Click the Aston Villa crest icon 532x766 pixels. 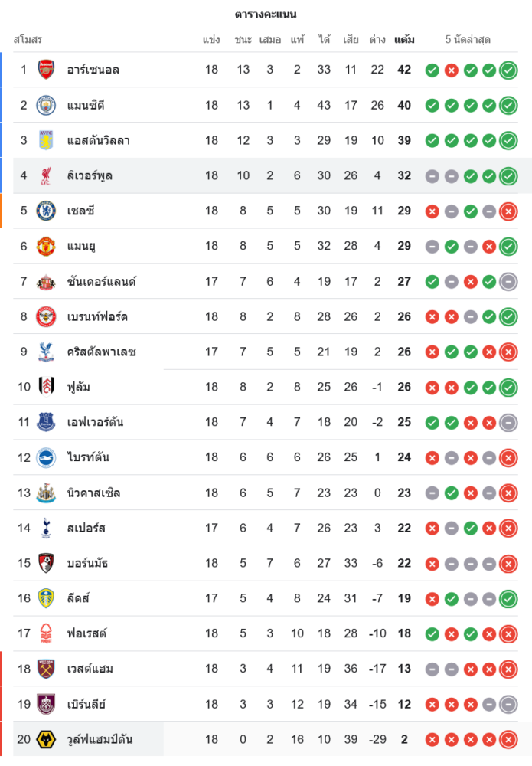[x=46, y=140]
